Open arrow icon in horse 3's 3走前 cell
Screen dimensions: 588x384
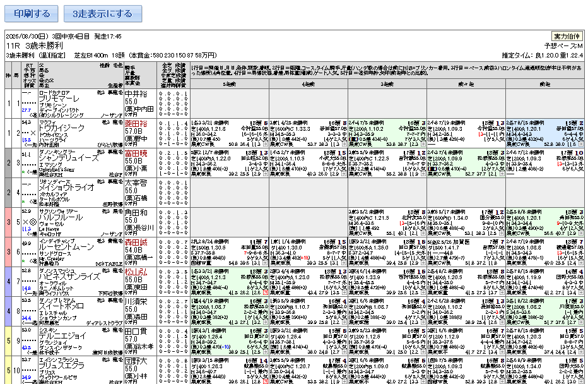(423, 174)
